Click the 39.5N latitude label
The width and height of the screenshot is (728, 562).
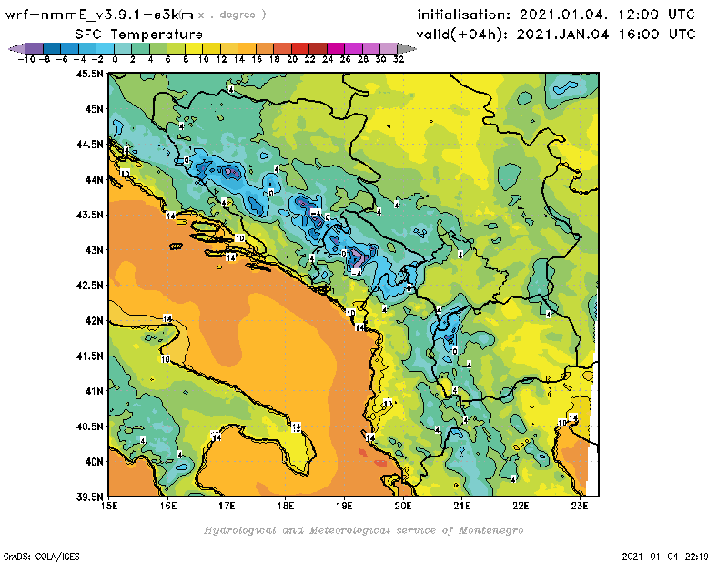pyautogui.click(x=89, y=497)
